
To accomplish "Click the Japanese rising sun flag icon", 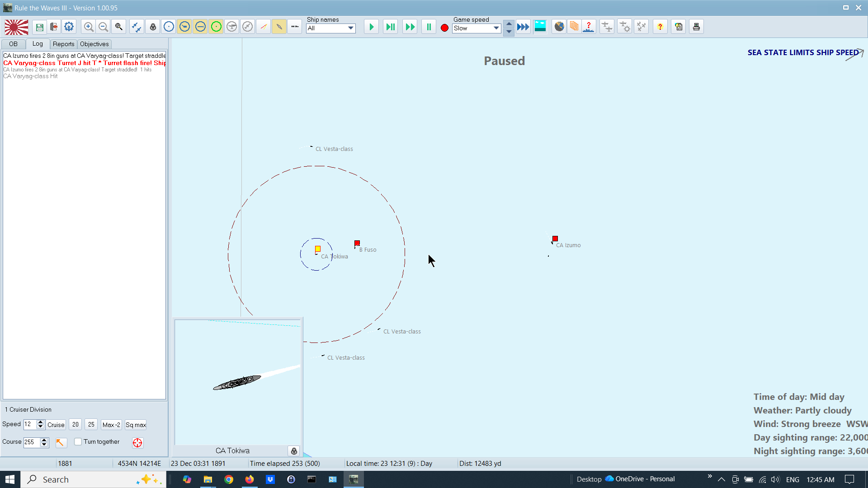I will [x=17, y=27].
